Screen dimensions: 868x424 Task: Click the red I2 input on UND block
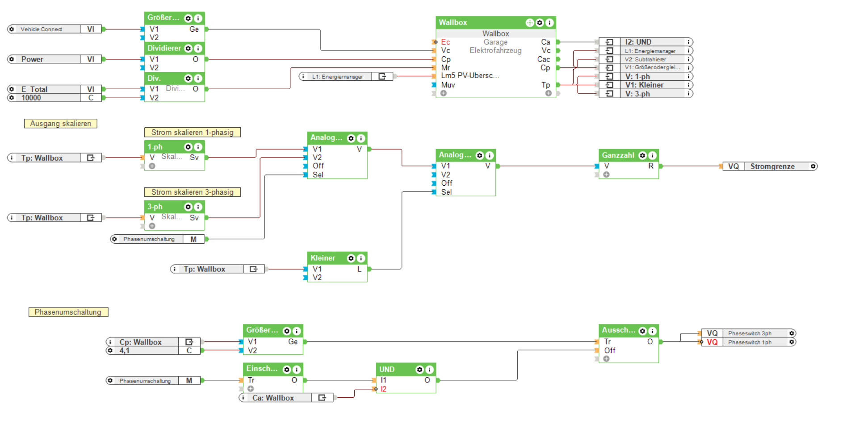click(383, 389)
